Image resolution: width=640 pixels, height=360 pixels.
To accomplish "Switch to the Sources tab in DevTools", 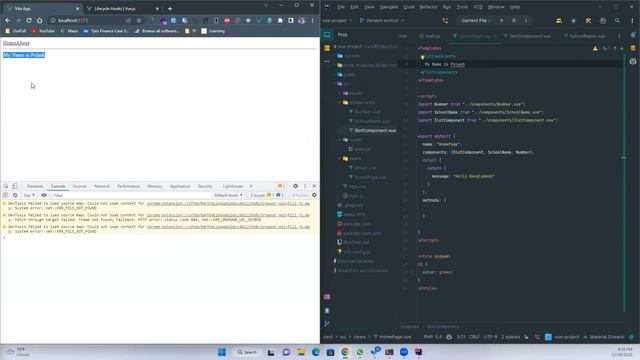I will [x=80, y=186].
